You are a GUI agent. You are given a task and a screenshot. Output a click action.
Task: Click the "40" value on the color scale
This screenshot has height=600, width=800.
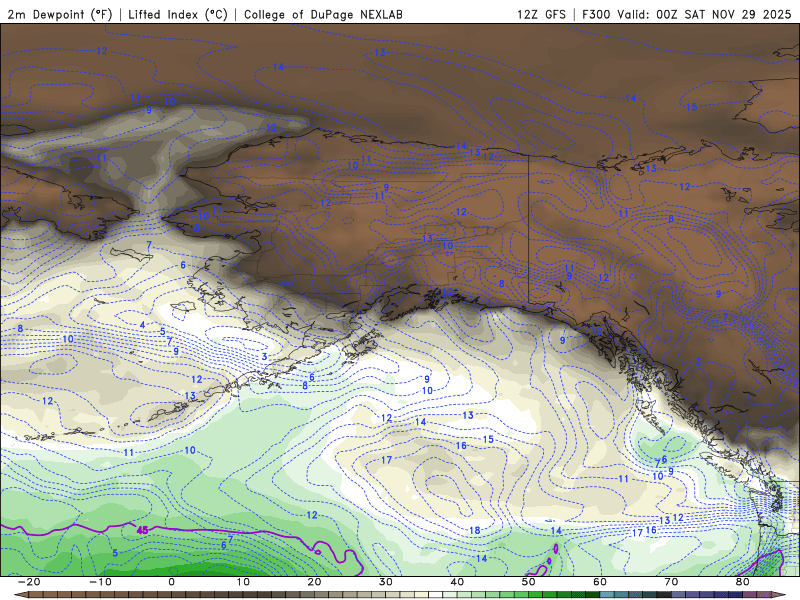(457, 582)
